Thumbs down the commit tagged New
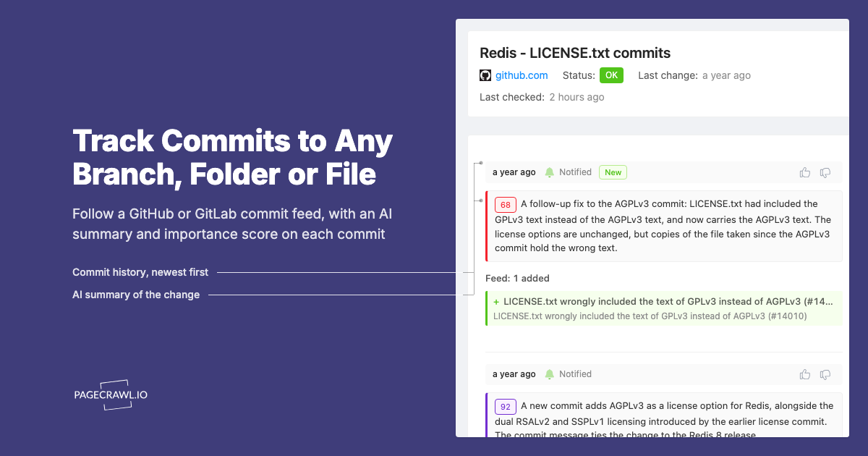This screenshot has width=868, height=456. (x=825, y=172)
